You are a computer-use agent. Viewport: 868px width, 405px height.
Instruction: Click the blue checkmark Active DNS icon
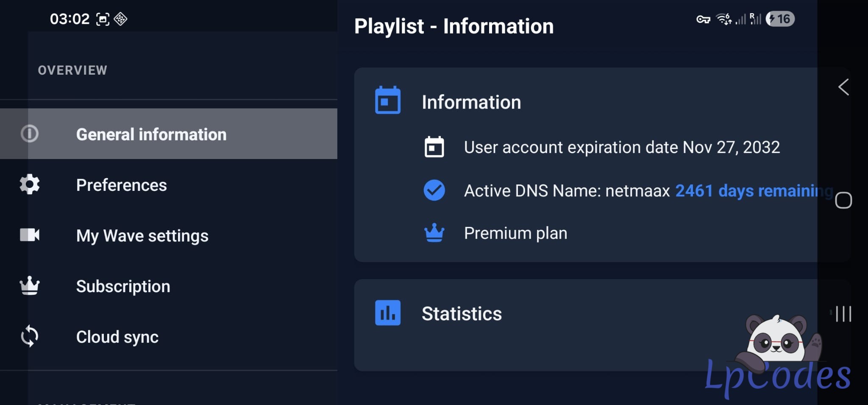click(x=434, y=190)
